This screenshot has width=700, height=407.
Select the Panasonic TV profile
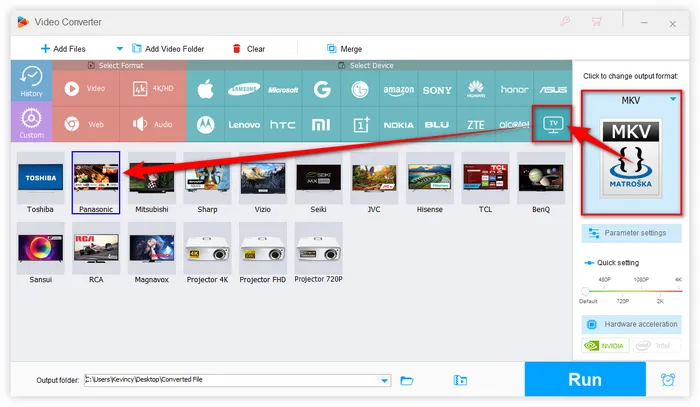96,183
